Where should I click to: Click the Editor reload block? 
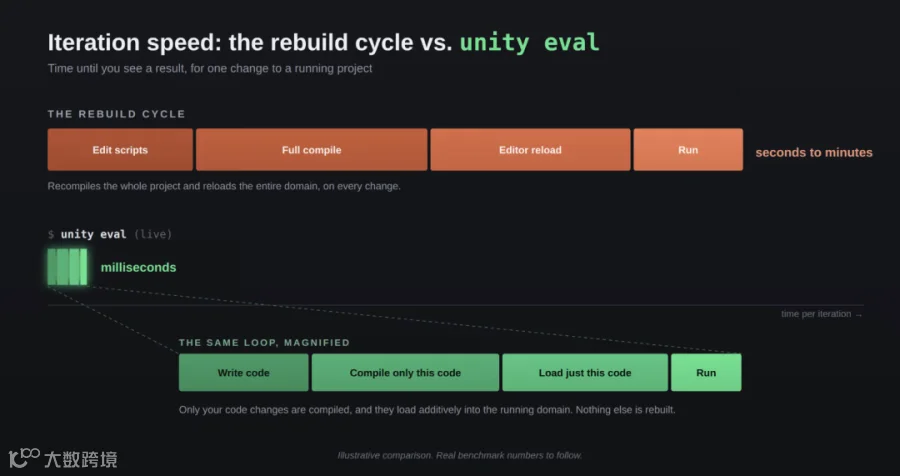[530, 149]
